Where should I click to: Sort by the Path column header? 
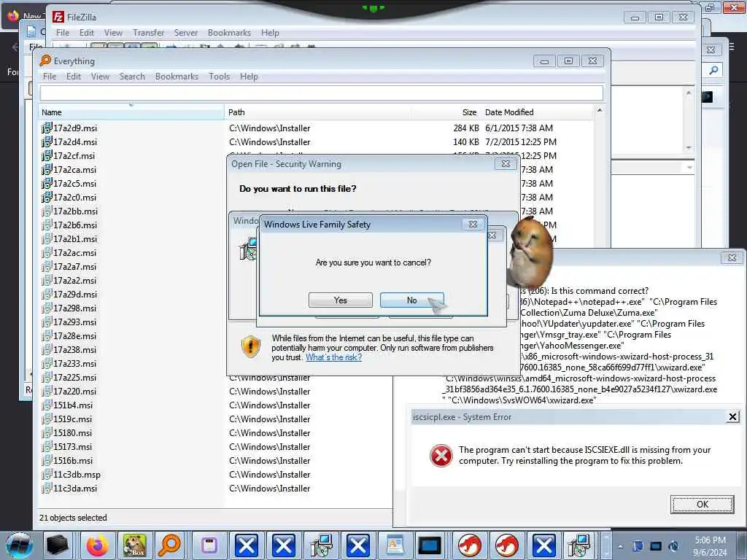point(317,112)
